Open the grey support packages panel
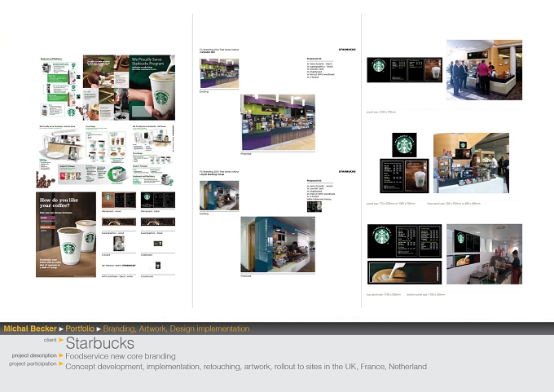The width and height of the screenshot is (554, 392). click(x=93, y=174)
